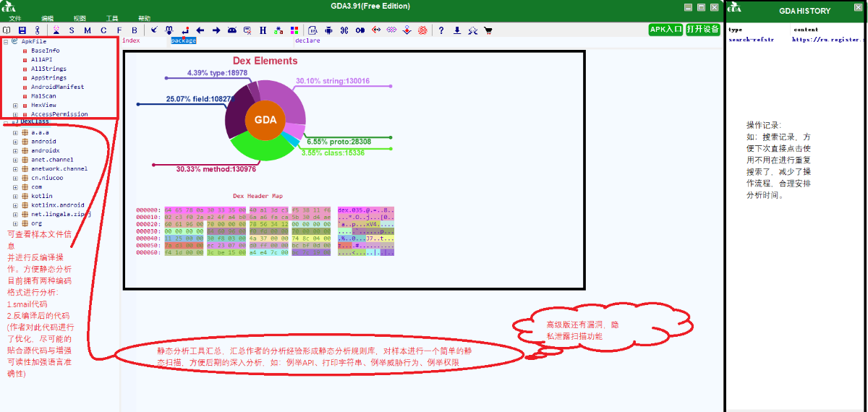Viewport: 868px width, 412px height.
Task: Click the 30.33% method chart label
Action: tap(216, 169)
